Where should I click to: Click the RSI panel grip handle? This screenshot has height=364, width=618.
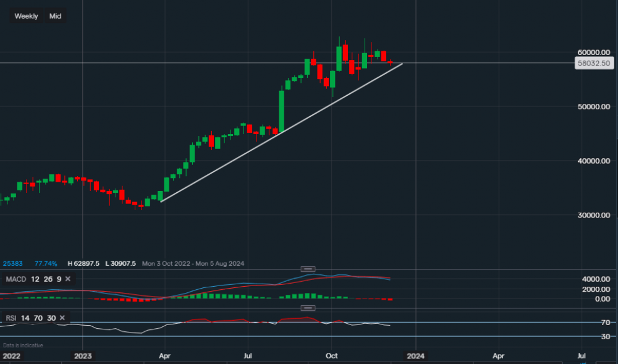(307, 307)
